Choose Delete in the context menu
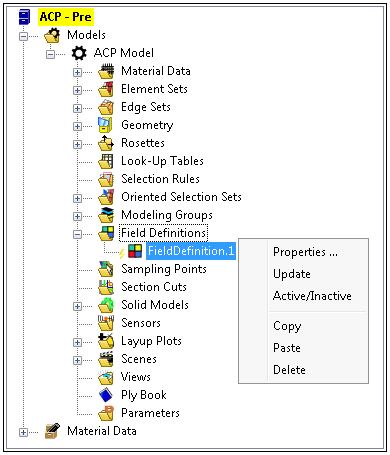 [289, 370]
